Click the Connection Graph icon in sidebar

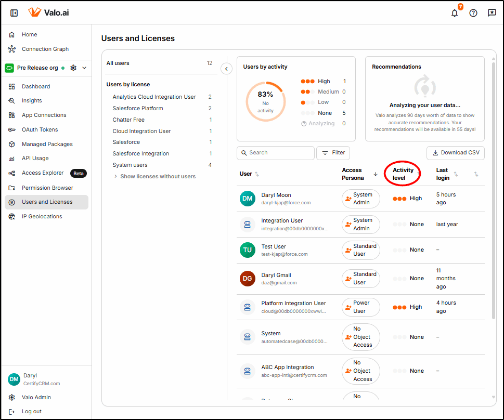(x=12, y=49)
